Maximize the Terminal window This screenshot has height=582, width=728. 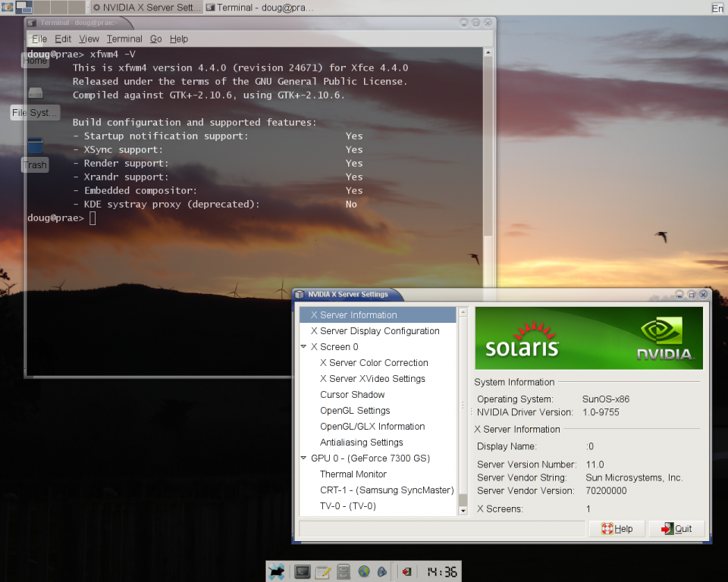coord(475,23)
